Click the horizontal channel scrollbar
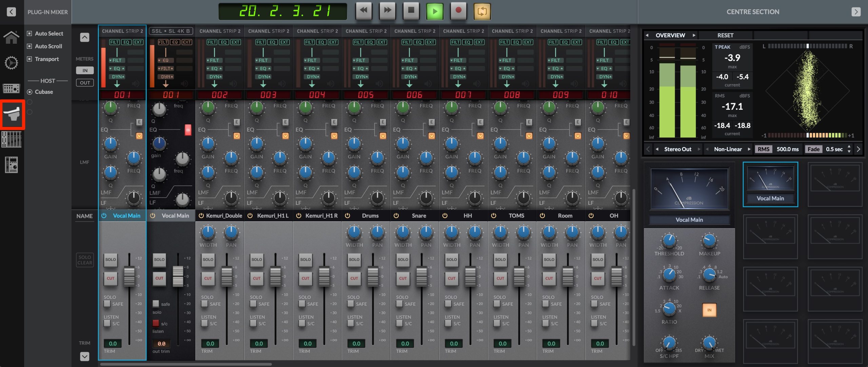 (x=186, y=365)
